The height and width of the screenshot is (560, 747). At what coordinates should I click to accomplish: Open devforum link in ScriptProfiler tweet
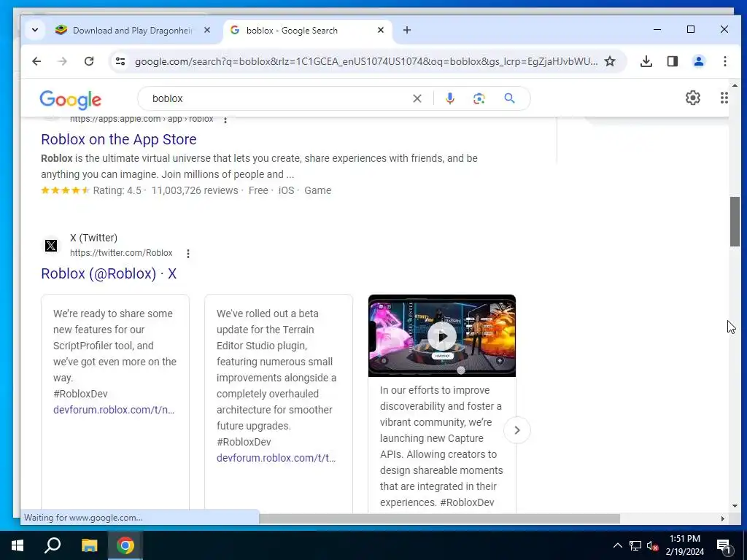coord(114,410)
